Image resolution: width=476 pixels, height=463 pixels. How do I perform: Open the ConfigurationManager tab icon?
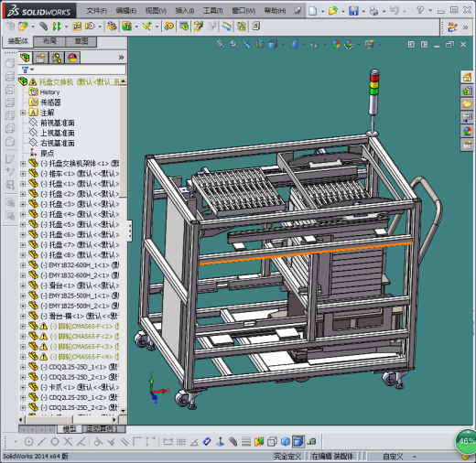click(57, 58)
